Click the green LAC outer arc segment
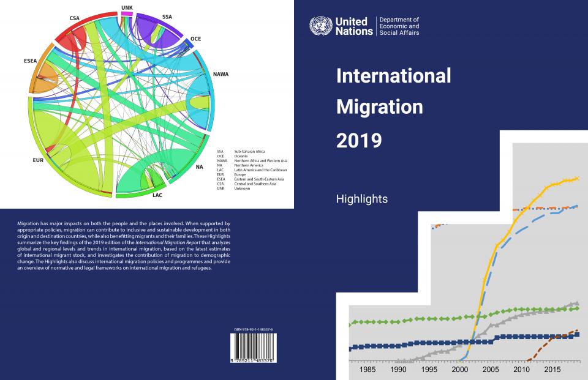 point(141,192)
